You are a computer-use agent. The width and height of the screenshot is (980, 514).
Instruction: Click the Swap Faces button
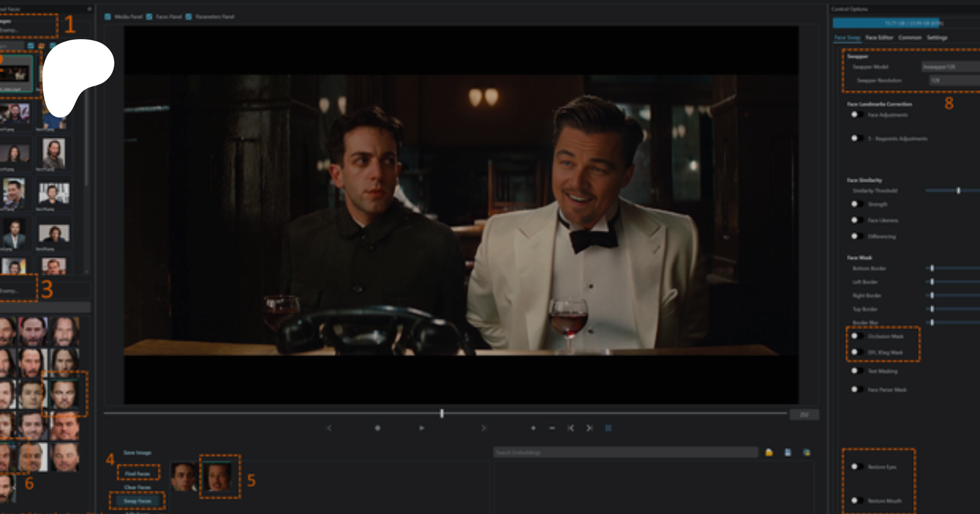[137, 501]
